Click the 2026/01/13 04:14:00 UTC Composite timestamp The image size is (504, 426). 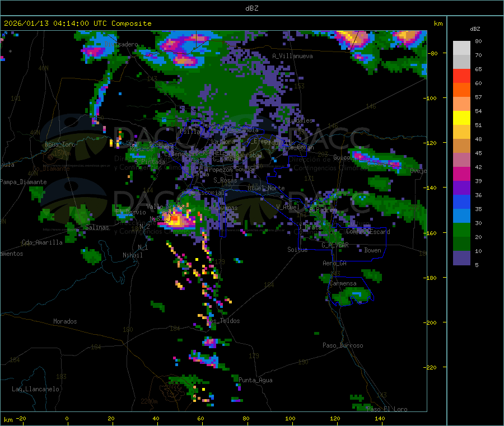click(x=77, y=24)
